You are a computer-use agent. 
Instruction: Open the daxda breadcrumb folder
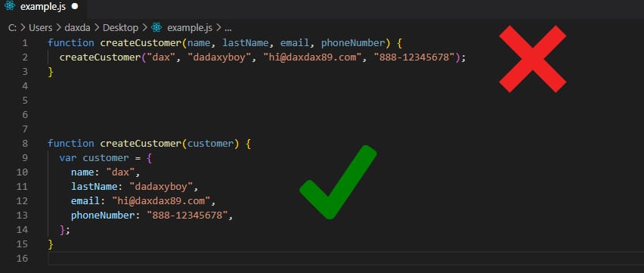(x=77, y=27)
